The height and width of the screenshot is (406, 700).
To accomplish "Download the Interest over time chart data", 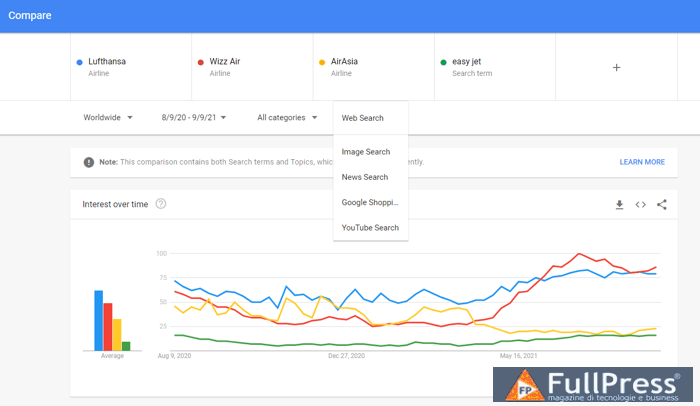I will (x=619, y=205).
